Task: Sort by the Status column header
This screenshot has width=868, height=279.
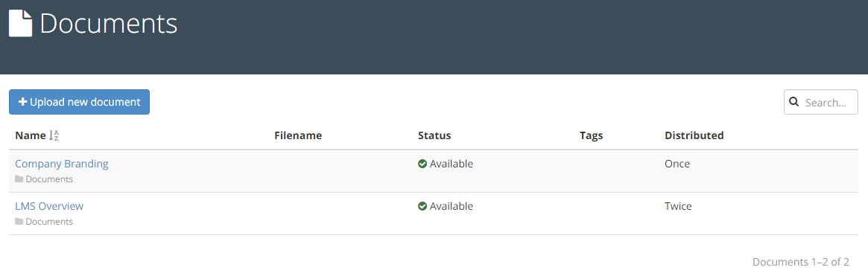Action: click(434, 135)
